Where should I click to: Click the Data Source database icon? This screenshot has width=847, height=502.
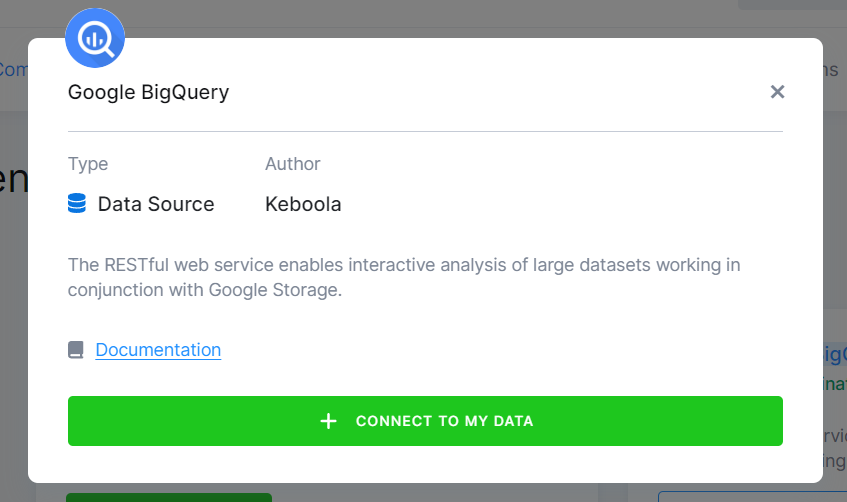tap(77, 204)
